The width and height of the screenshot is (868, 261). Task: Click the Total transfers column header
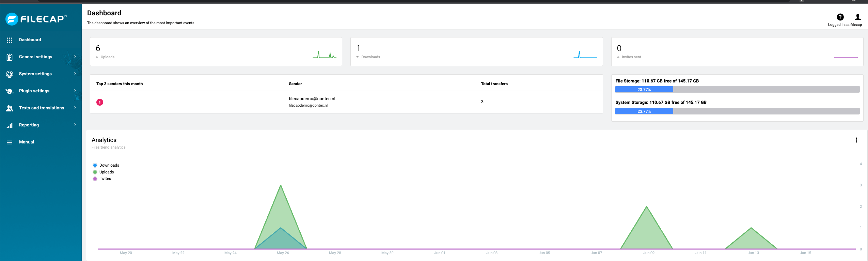click(x=494, y=84)
